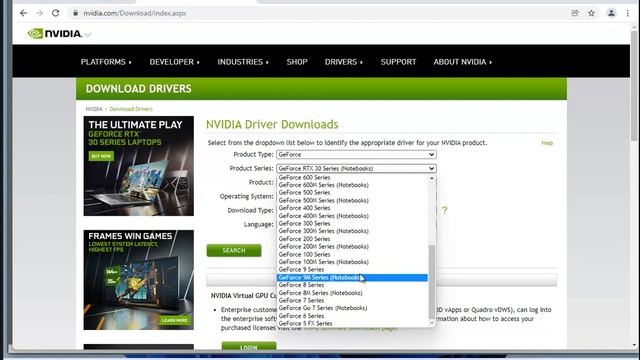Click the green question mark help icon

pyautogui.click(x=444, y=210)
